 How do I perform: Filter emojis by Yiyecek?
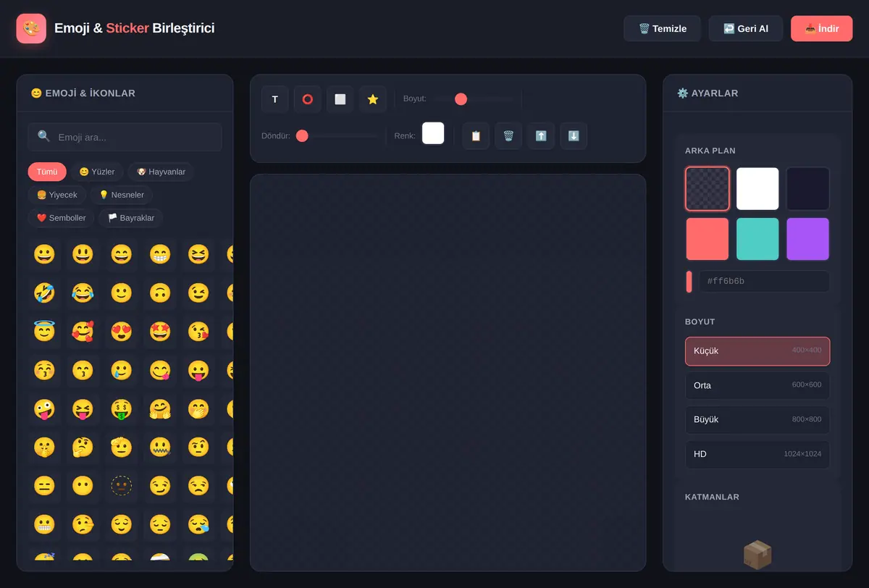(x=57, y=195)
